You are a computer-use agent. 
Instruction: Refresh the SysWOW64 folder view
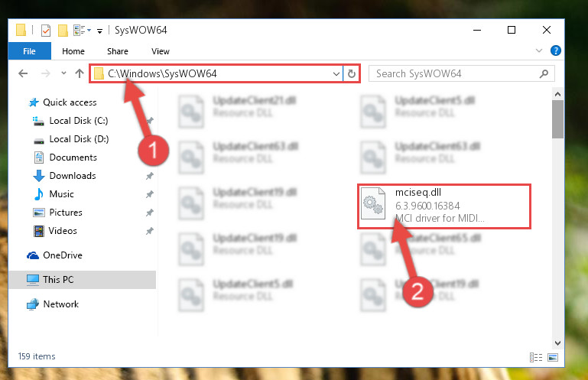352,73
